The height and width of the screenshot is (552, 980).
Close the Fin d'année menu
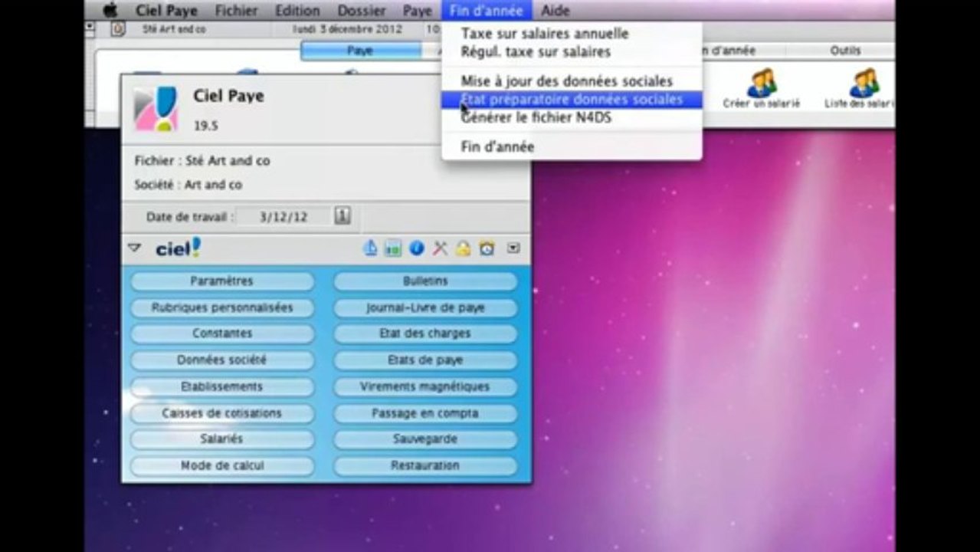[487, 11]
